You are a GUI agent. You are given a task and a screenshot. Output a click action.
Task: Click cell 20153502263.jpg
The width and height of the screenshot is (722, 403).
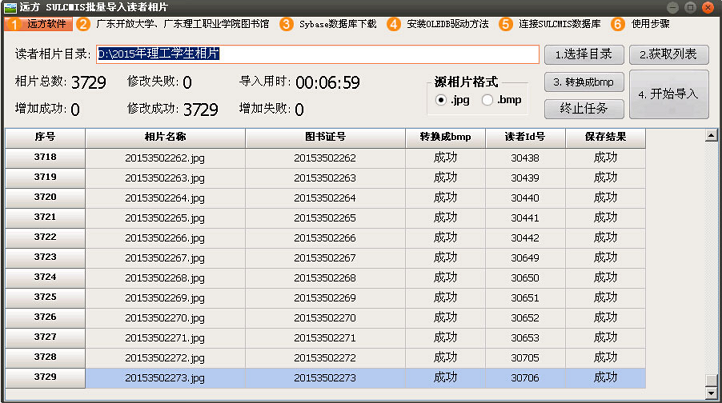(x=165, y=178)
